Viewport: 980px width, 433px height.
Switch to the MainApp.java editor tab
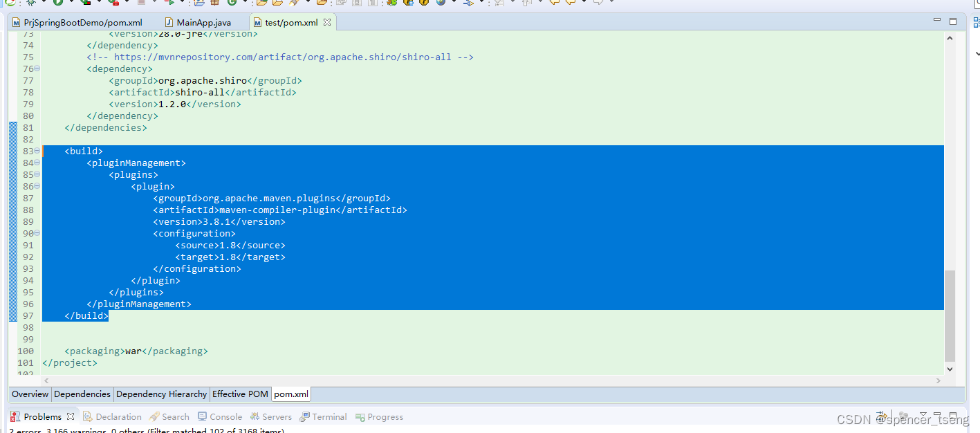[198, 22]
